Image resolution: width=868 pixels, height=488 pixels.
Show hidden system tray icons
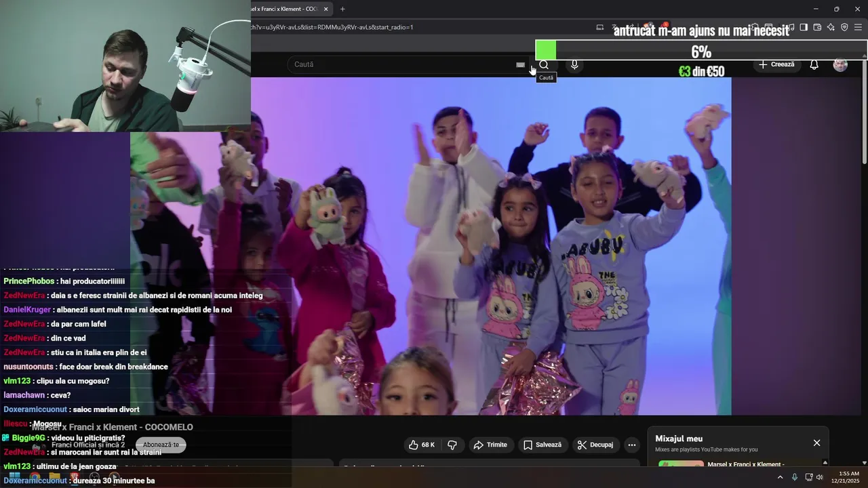(x=780, y=477)
